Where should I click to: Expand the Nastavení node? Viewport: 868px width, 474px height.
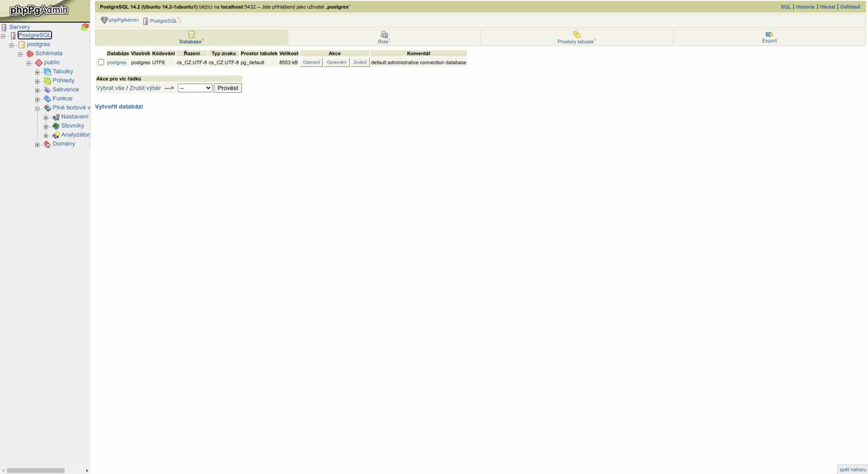(x=47, y=117)
